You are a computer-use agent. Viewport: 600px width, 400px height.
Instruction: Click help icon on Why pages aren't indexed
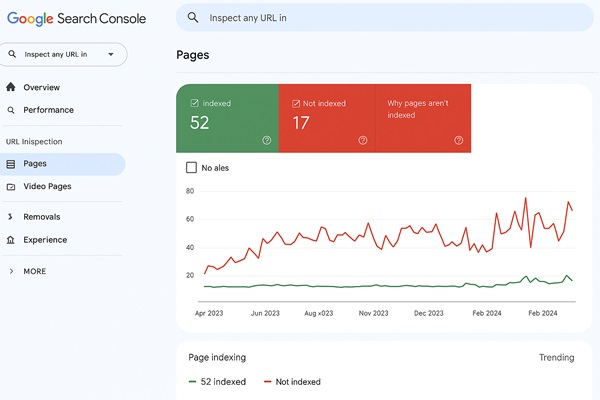point(459,140)
